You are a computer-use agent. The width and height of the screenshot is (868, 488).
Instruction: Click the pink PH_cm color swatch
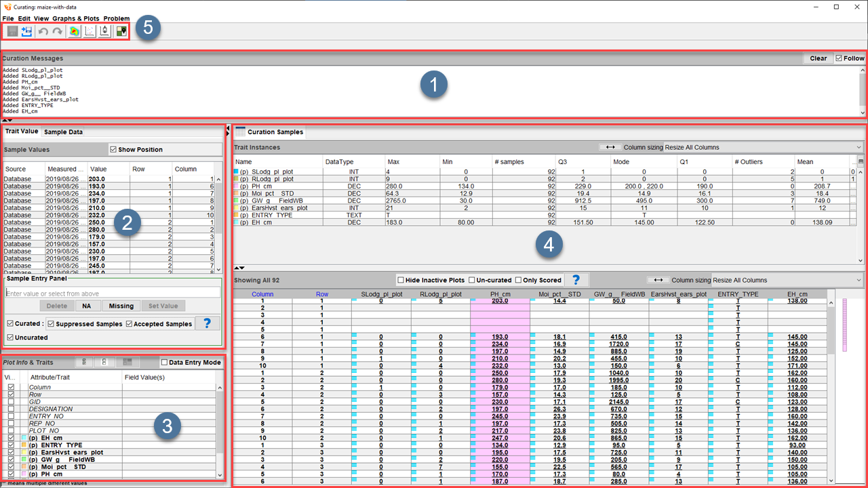tap(236, 185)
